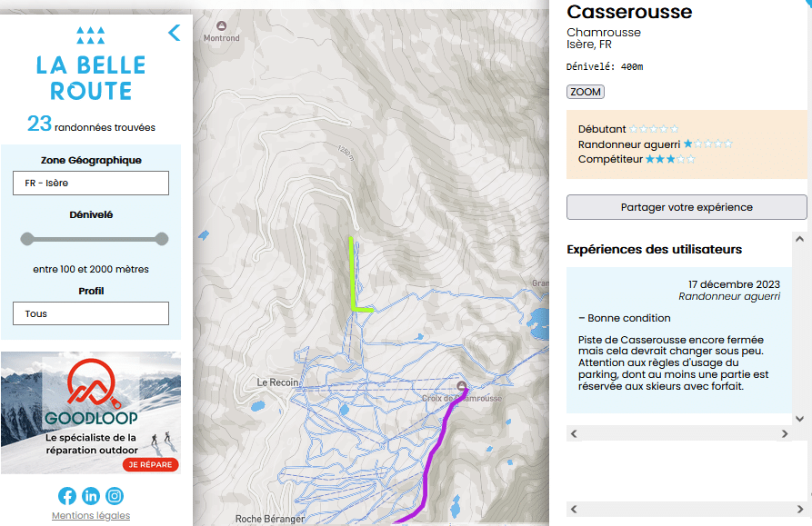This screenshot has width=812, height=526.
Task: Open the Mentions légales link
Action: click(x=91, y=515)
